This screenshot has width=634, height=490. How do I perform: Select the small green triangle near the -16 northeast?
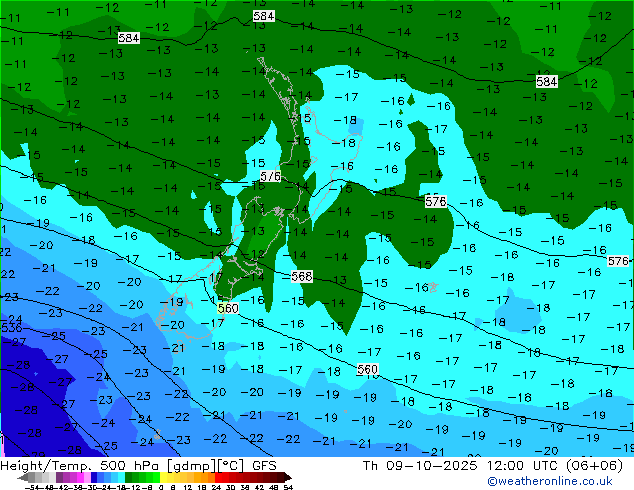[x=411, y=99]
